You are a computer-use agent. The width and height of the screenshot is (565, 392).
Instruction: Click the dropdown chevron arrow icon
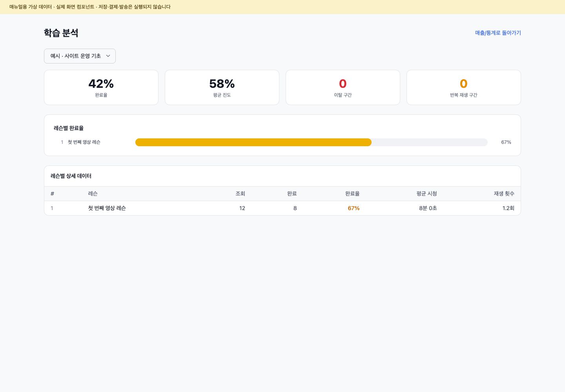(x=108, y=56)
